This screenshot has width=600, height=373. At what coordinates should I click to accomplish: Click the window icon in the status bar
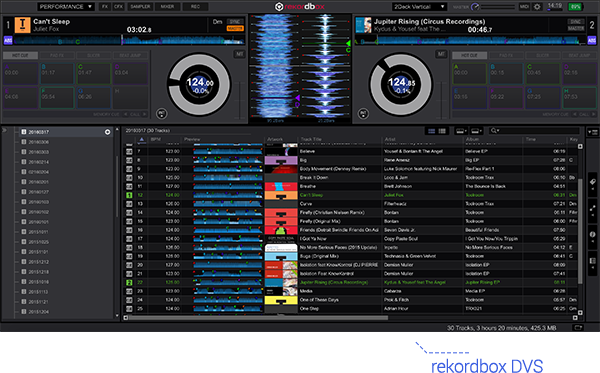[578, 327]
